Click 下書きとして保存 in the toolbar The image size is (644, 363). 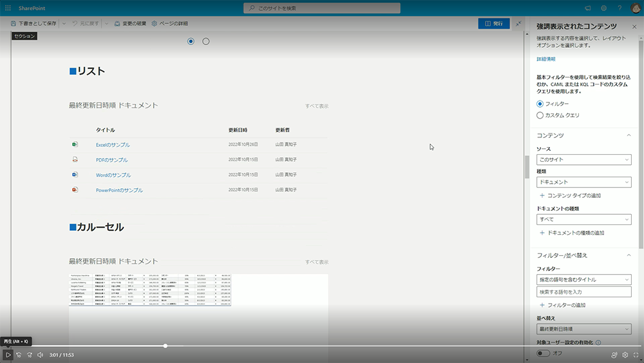coord(33,24)
